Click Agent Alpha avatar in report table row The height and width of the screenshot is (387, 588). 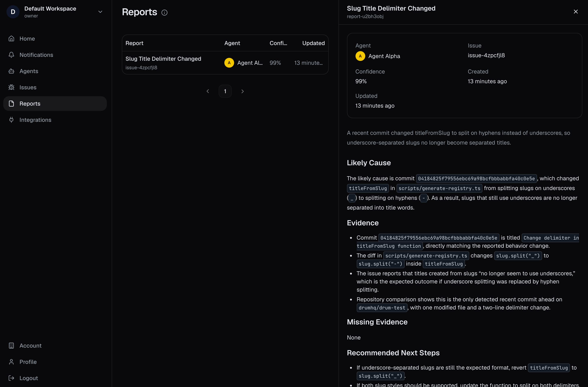229,63
